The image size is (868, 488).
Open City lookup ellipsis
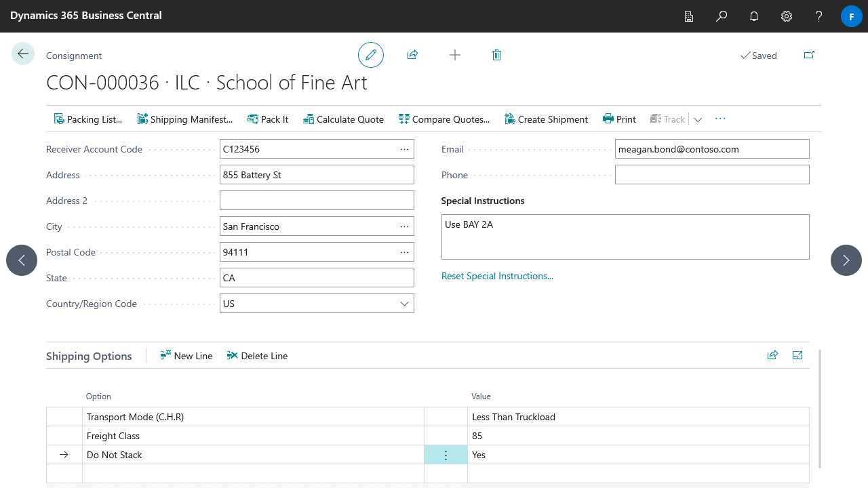pyautogui.click(x=405, y=226)
